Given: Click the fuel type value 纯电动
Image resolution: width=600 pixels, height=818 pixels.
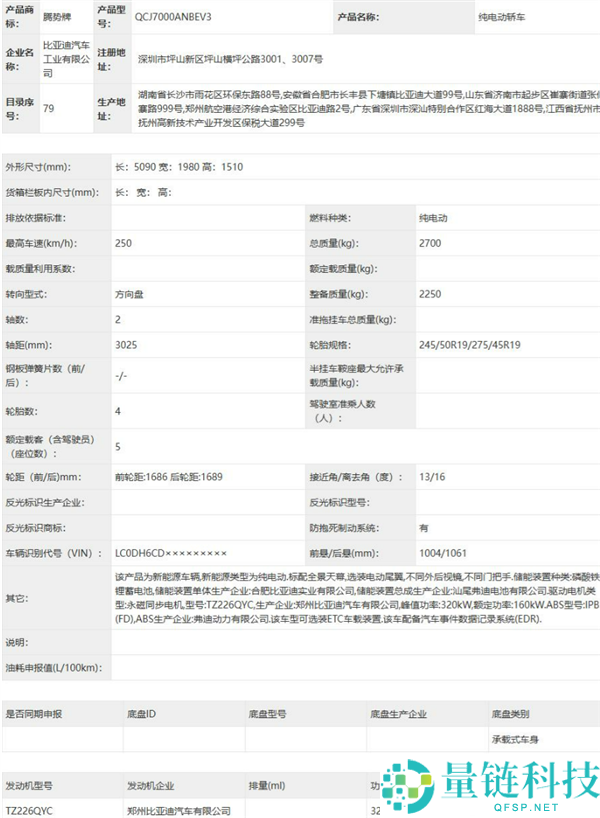Looking at the screenshot, I should pos(433,218).
